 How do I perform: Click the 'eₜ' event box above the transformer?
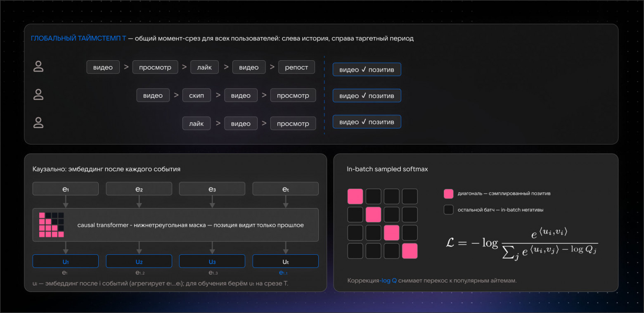(x=286, y=189)
